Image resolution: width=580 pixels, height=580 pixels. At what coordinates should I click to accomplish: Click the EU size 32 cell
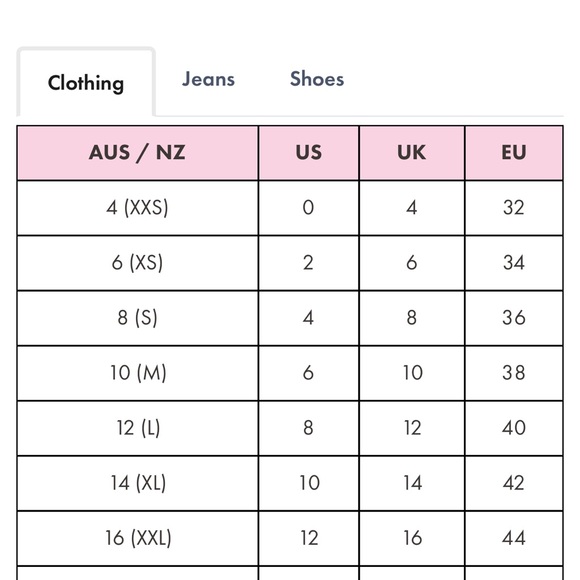[x=514, y=208]
